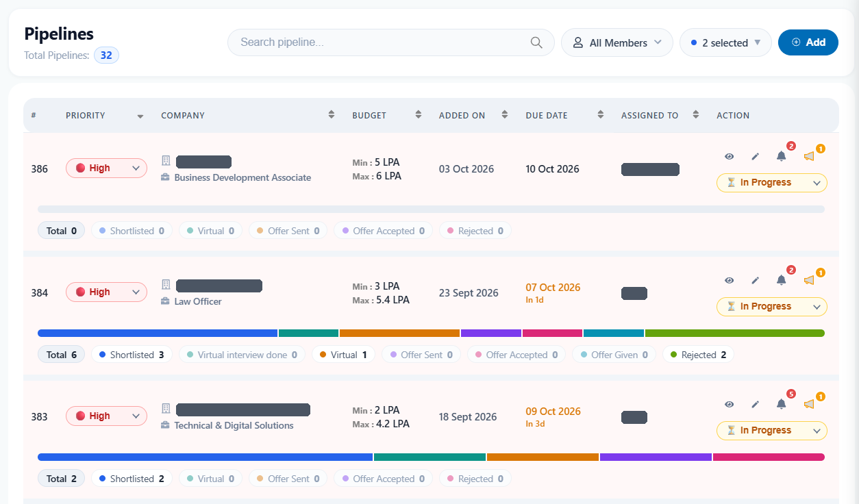Click the megaphone icon on pipeline 386
Viewport: 859px width, 504px height.
pos(809,156)
